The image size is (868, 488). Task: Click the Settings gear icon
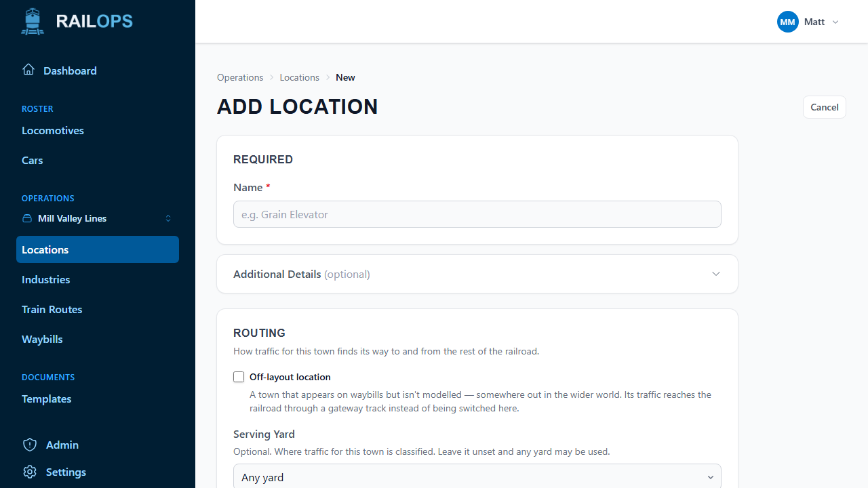[30, 472]
